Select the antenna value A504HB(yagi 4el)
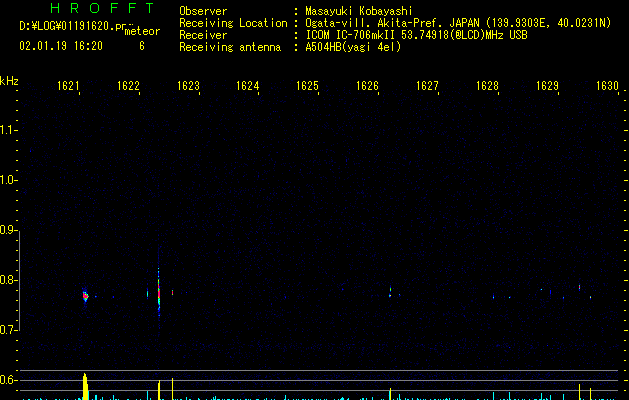The width and height of the screenshot is (629, 400). [353, 47]
